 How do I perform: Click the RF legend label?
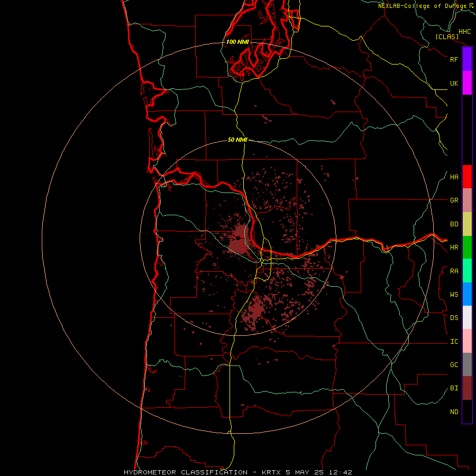point(454,59)
